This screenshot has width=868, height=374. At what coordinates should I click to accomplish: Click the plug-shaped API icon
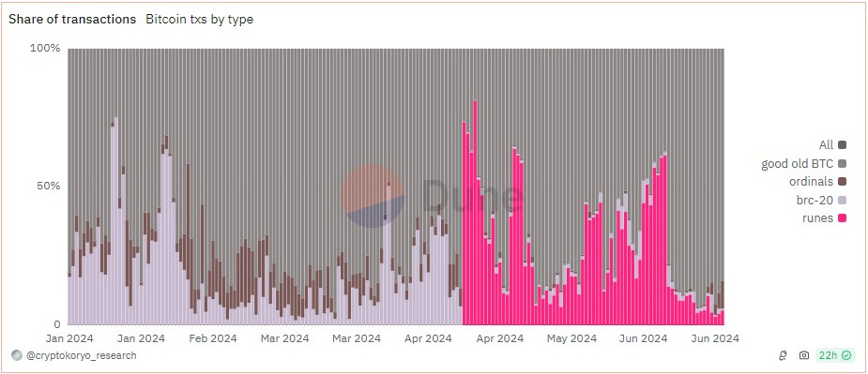coord(784,355)
